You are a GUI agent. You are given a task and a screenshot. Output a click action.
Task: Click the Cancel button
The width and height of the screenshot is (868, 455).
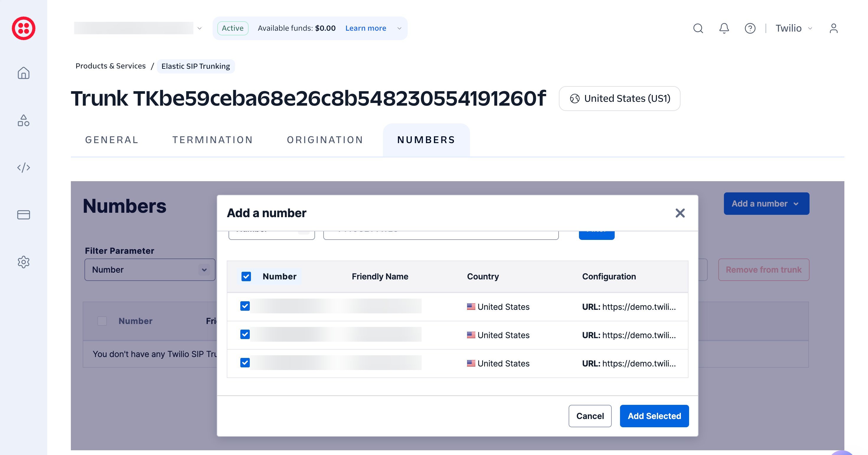[x=590, y=416]
